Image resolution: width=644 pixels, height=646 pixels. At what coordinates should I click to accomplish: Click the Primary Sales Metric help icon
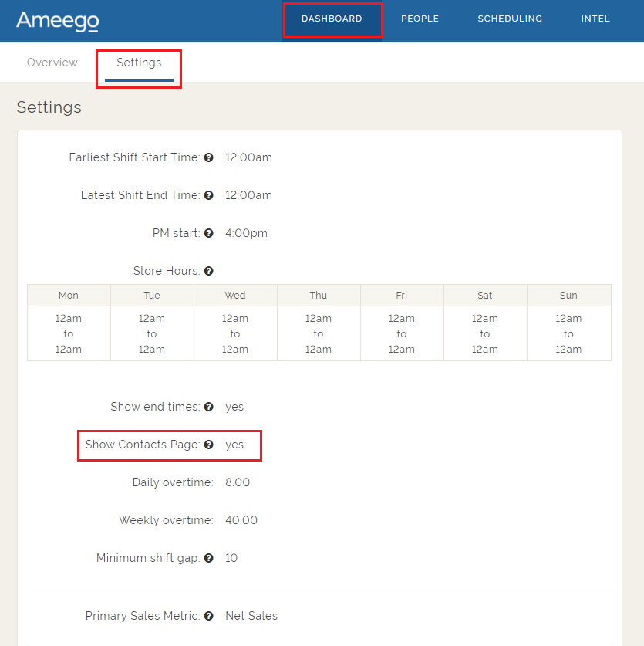(208, 616)
